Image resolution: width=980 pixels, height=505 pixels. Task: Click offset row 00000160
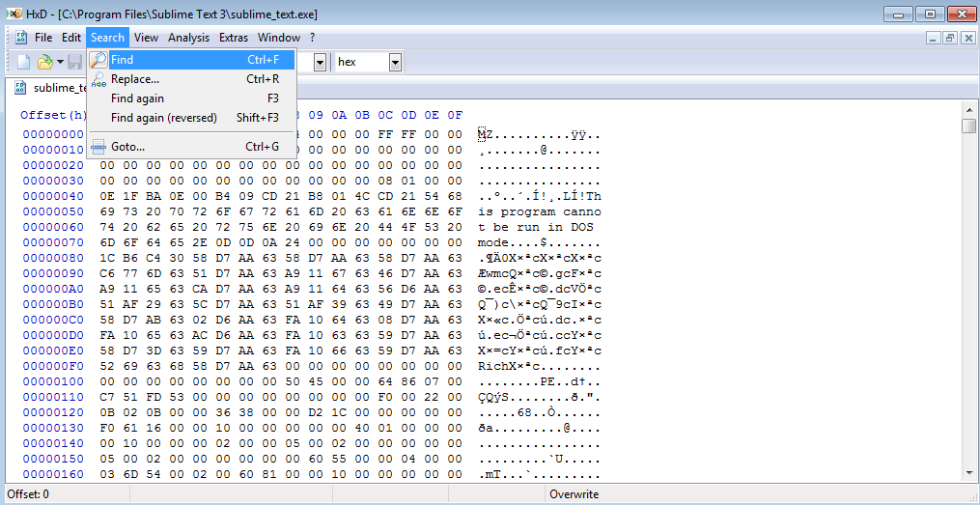pyautogui.click(x=53, y=474)
